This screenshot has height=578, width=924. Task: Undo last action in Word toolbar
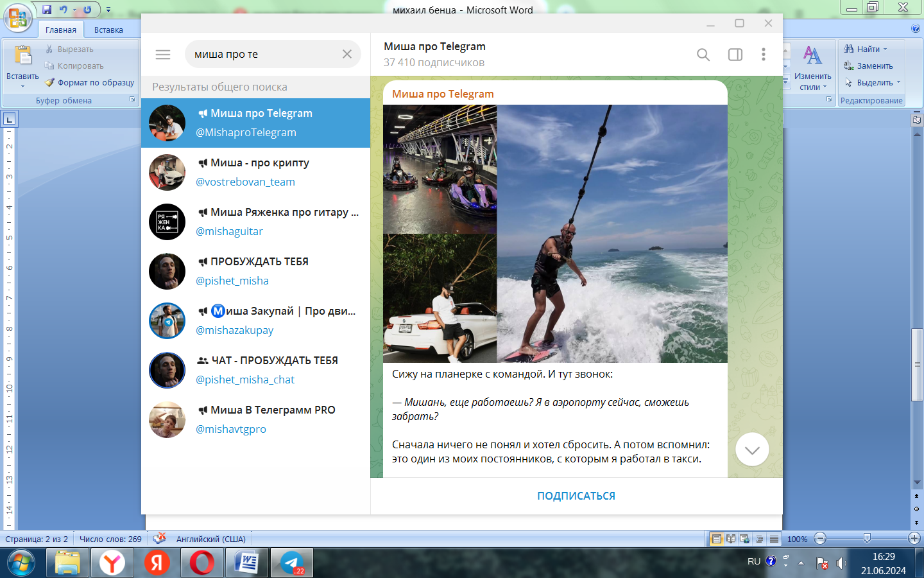click(63, 10)
